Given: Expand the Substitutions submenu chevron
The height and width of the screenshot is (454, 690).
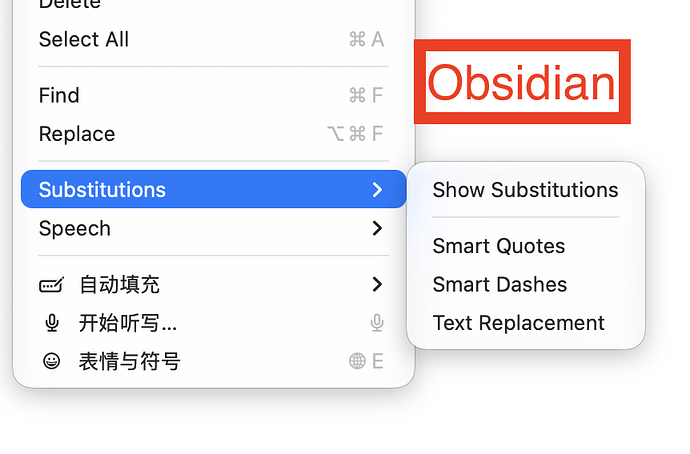Looking at the screenshot, I should coord(377,190).
